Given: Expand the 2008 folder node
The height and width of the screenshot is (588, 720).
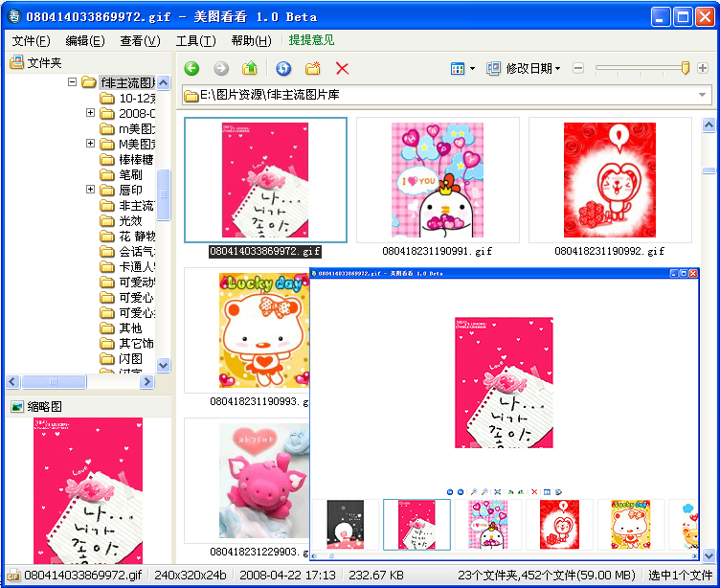Looking at the screenshot, I should click(90, 113).
